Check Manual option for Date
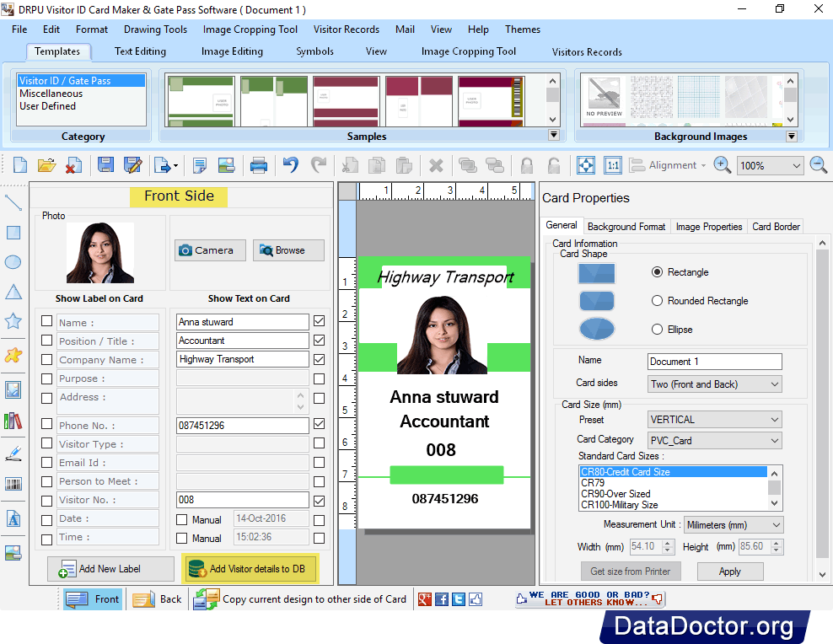The image size is (833, 644). tap(181, 520)
